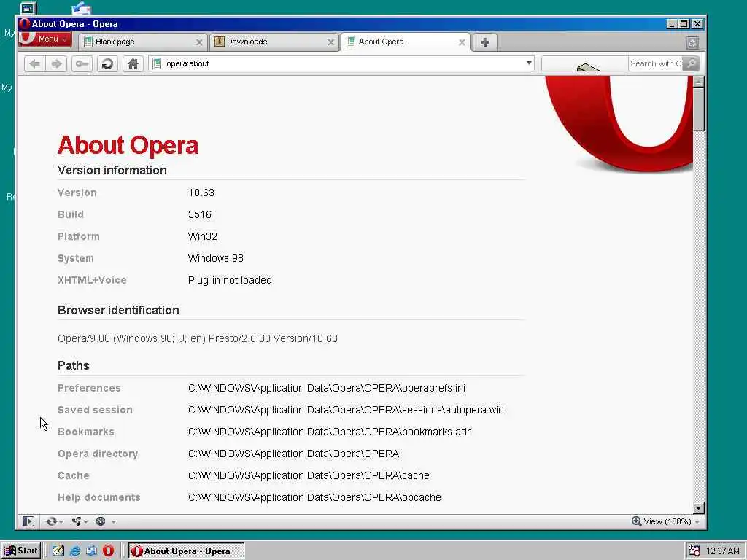Screen dimensions: 747x560
Task: Open the Windows Start menu
Action: point(21,551)
